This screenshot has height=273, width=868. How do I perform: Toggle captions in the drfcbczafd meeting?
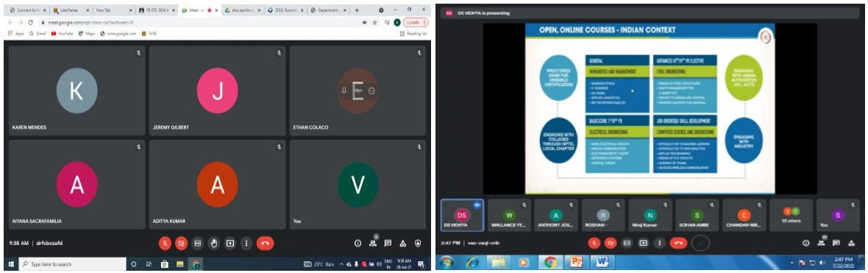tap(198, 243)
